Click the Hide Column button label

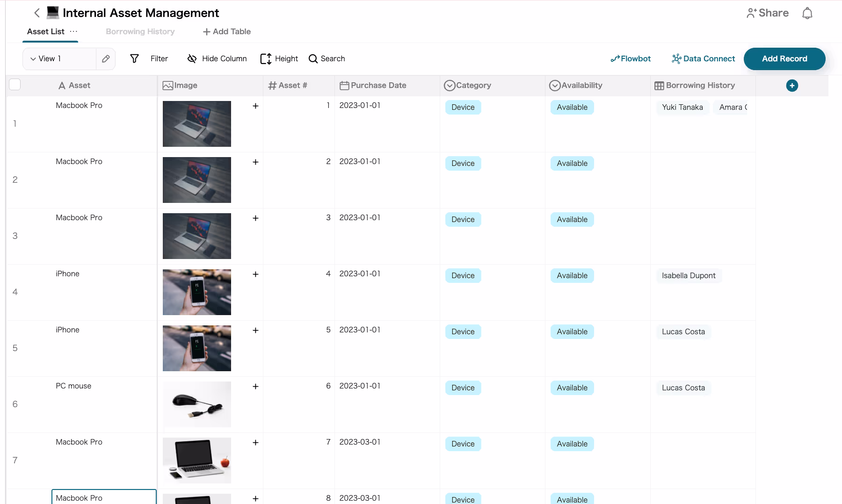pos(225,58)
